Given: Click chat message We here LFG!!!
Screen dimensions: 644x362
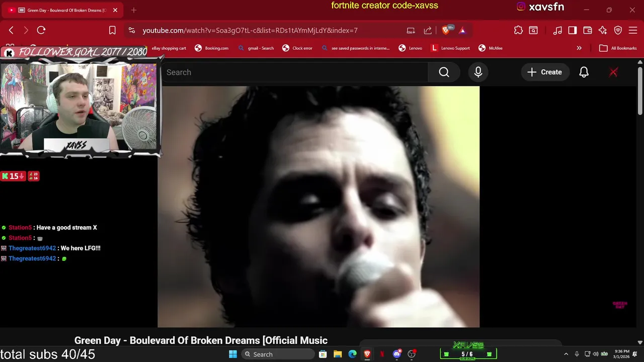Looking at the screenshot, I should [x=80, y=248].
